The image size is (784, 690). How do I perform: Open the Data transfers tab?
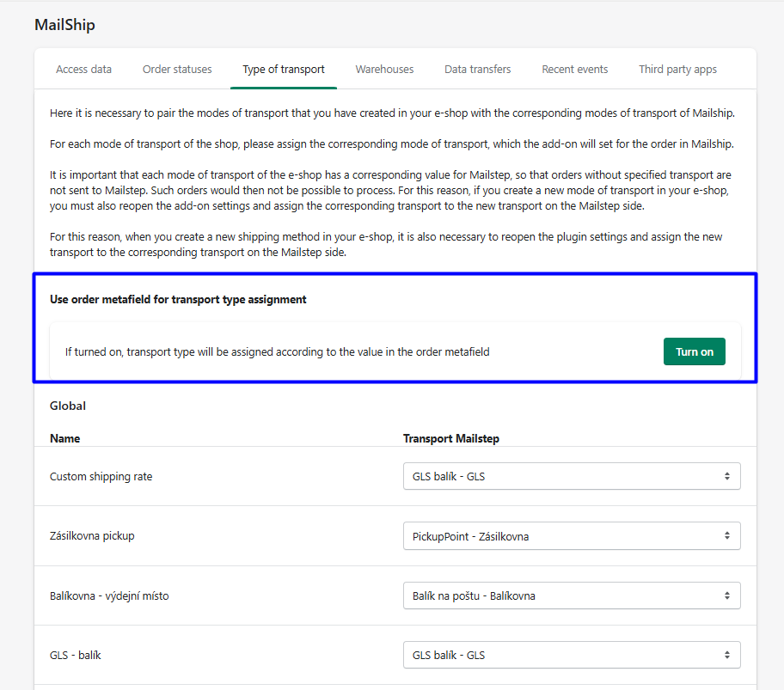click(477, 69)
